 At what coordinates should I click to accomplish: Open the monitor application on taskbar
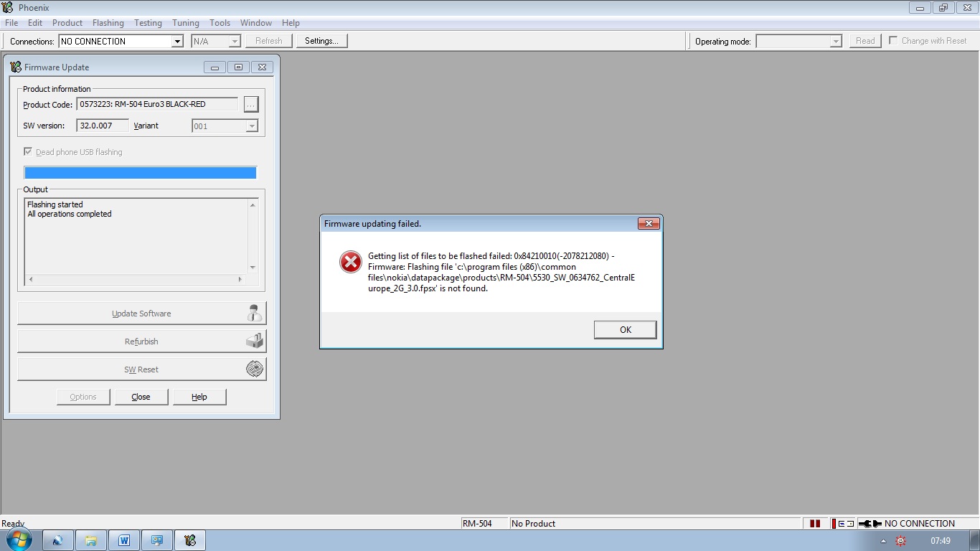157,540
